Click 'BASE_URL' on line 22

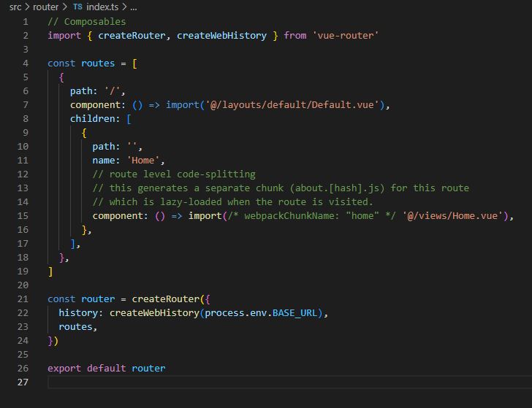[x=294, y=313]
